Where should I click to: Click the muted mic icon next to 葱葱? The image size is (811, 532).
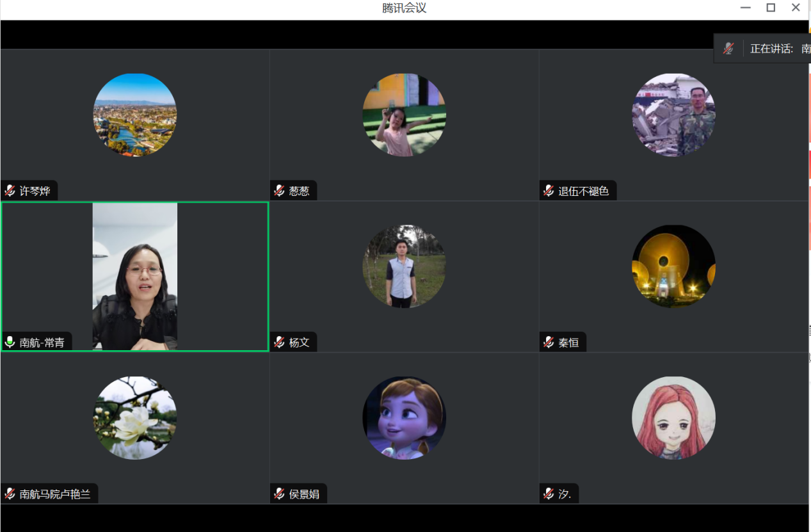tap(279, 191)
